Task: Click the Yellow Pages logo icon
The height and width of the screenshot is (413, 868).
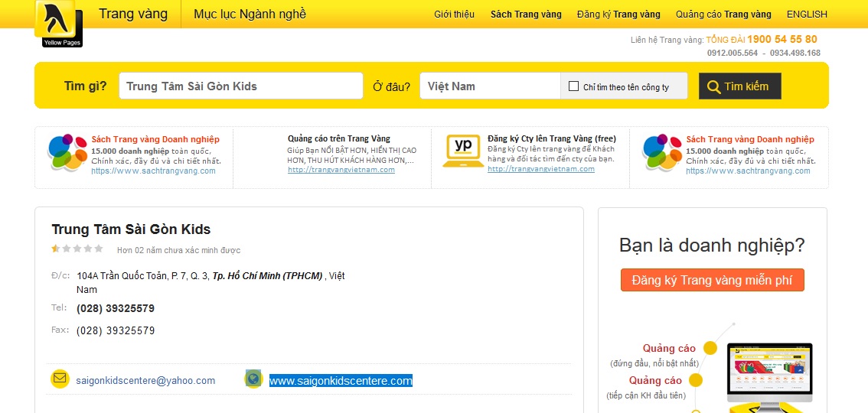Action: pos(58,23)
